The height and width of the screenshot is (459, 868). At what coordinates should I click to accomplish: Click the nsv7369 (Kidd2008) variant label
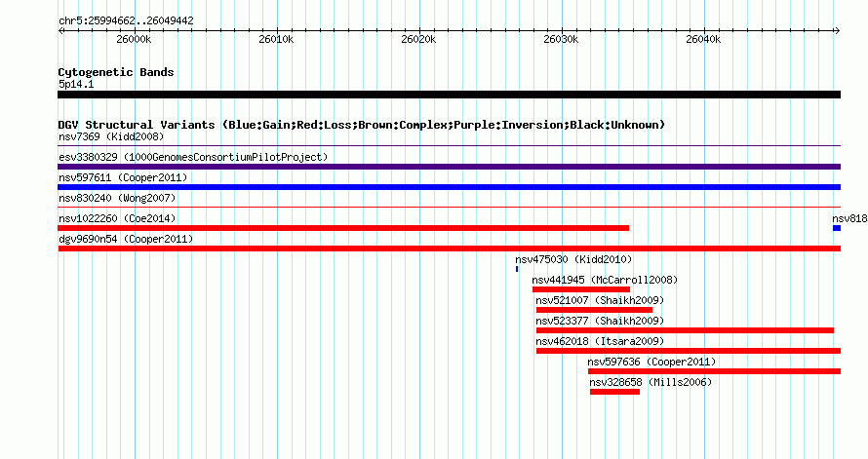coord(111,136)
